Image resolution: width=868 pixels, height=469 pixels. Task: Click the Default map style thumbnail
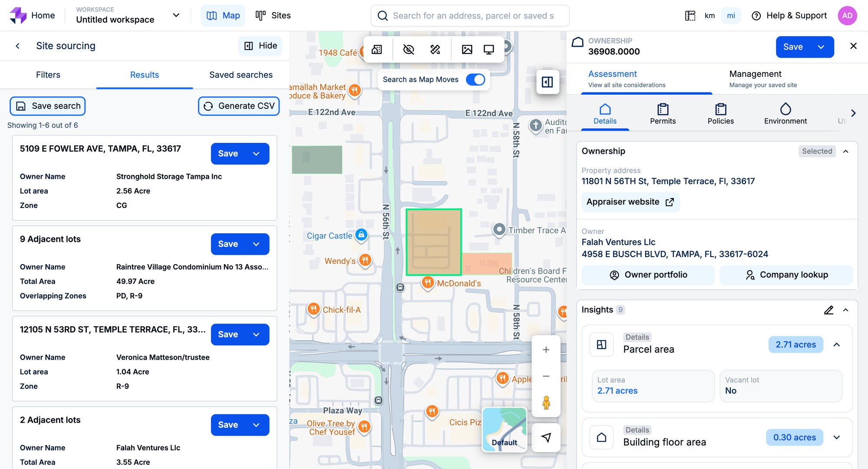504,429
